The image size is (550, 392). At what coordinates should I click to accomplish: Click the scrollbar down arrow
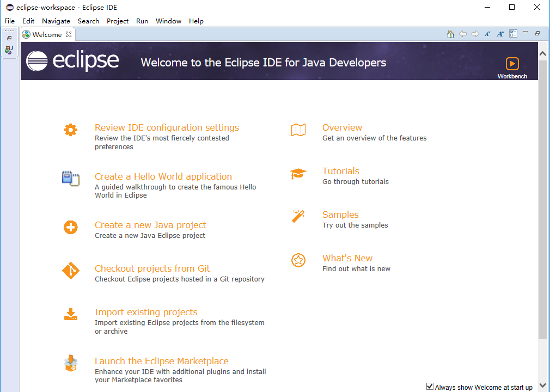[x=542, y=384]
